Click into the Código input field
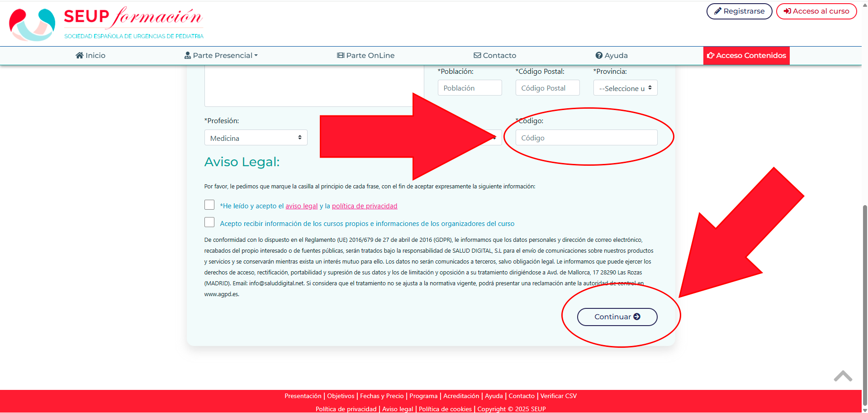 586,138
